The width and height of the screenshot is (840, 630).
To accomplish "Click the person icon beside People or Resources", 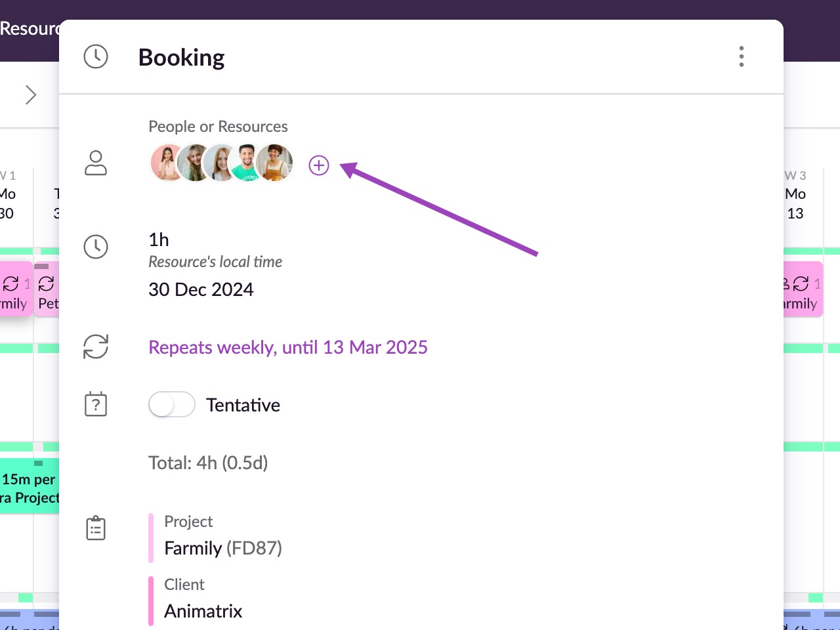I will [x=96, y=163].
